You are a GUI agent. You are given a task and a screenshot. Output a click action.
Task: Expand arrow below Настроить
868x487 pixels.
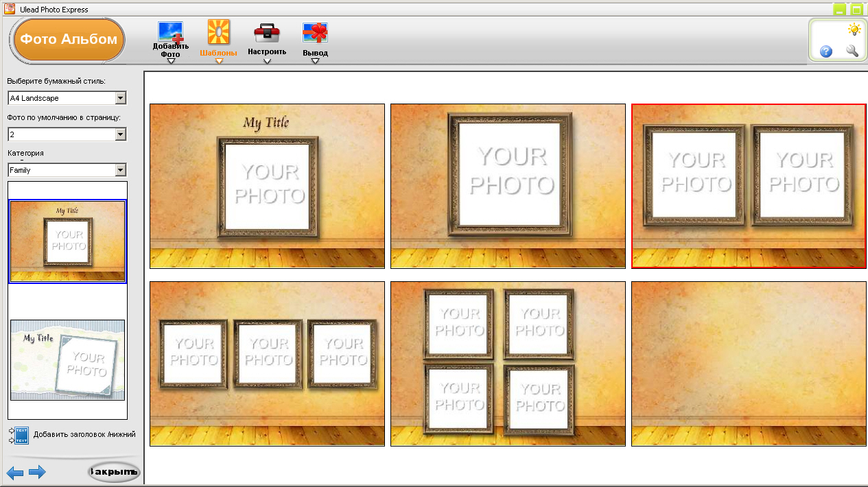(267, 61)
